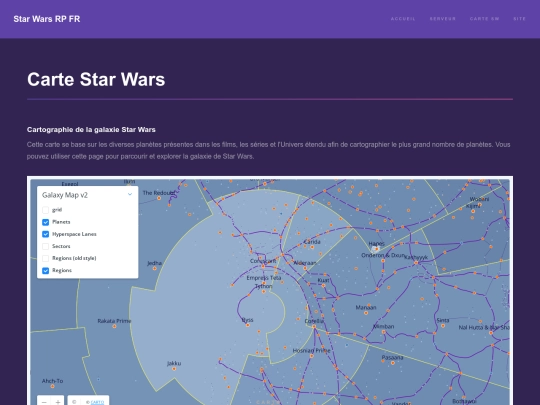Select the Kuat planet marker
Screen dimensions: 540x405
pyautogui.click(x=323, y=286)
